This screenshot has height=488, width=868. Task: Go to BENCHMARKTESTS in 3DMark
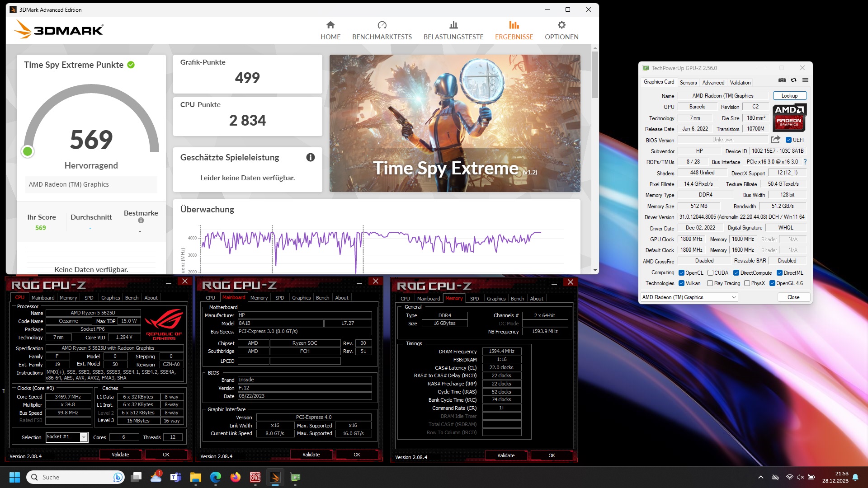click(382, 30)
